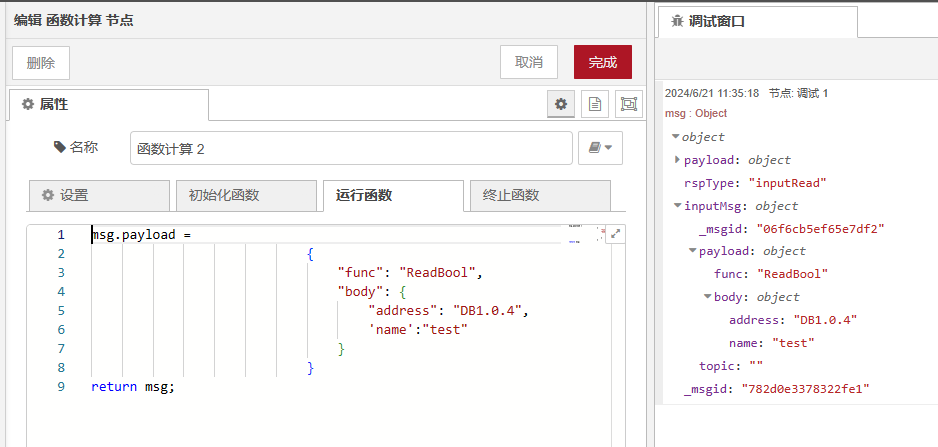Open node description document icon
The width and height of the screenshot is (938, 447).
[594, 104]
